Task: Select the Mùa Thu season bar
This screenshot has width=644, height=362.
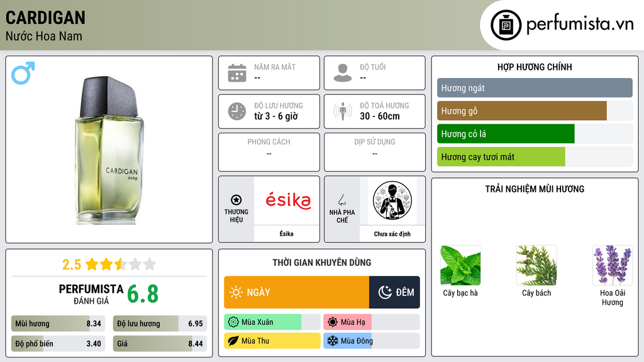Action: (x=272, y=341)
